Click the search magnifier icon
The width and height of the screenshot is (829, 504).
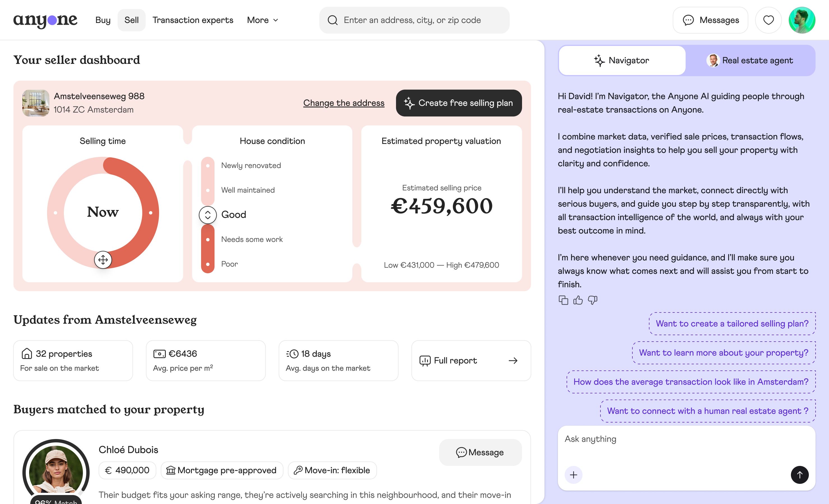332,20
